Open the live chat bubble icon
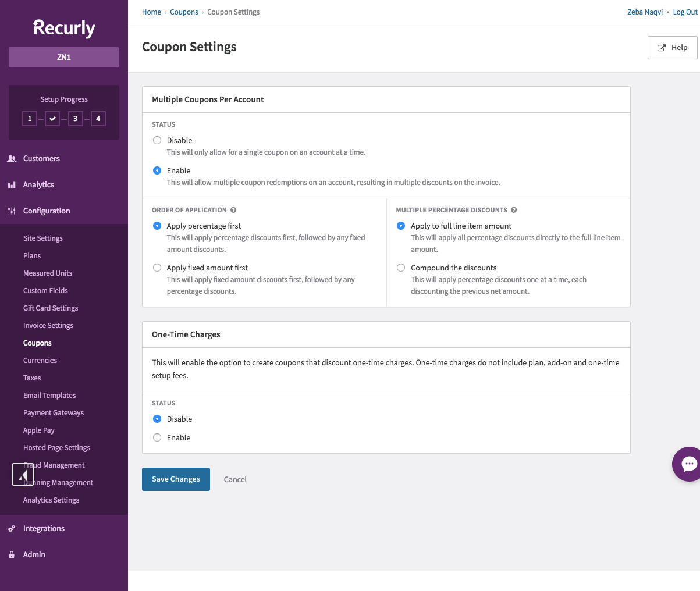700x591 pixels. point(688,464)
